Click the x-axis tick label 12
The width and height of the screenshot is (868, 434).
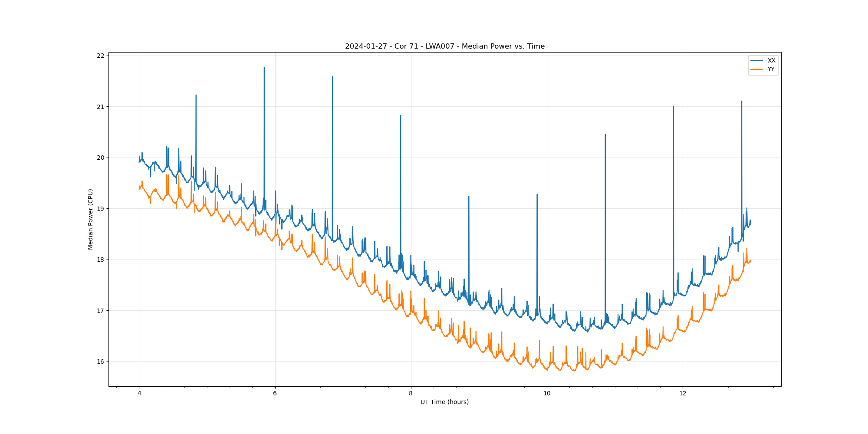pos(683,394)
